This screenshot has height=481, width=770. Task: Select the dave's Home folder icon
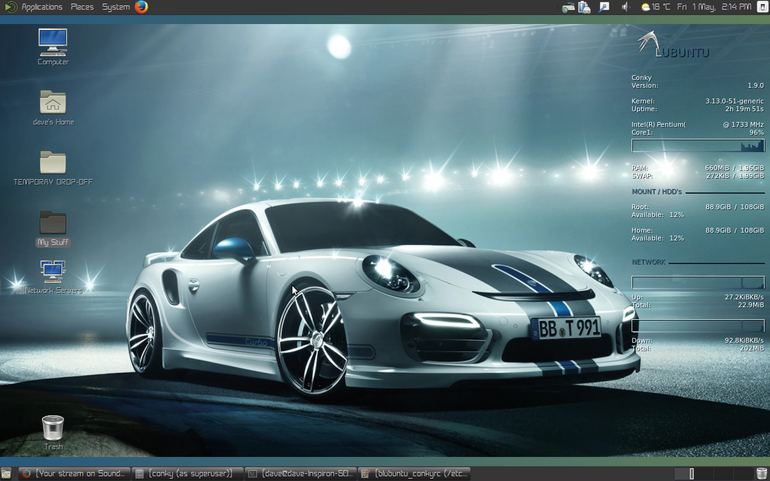pos(53,108)
